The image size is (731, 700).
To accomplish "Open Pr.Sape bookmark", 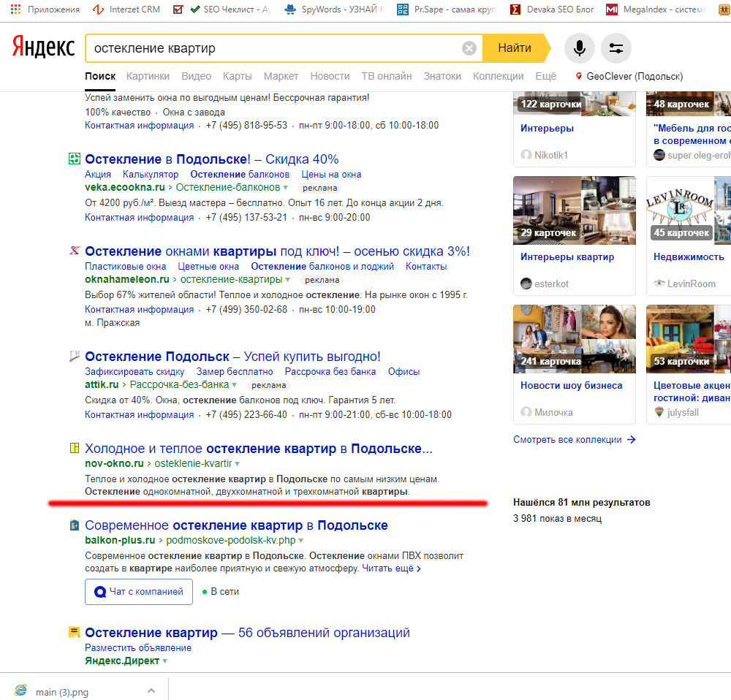I will (x=447, y=9).
